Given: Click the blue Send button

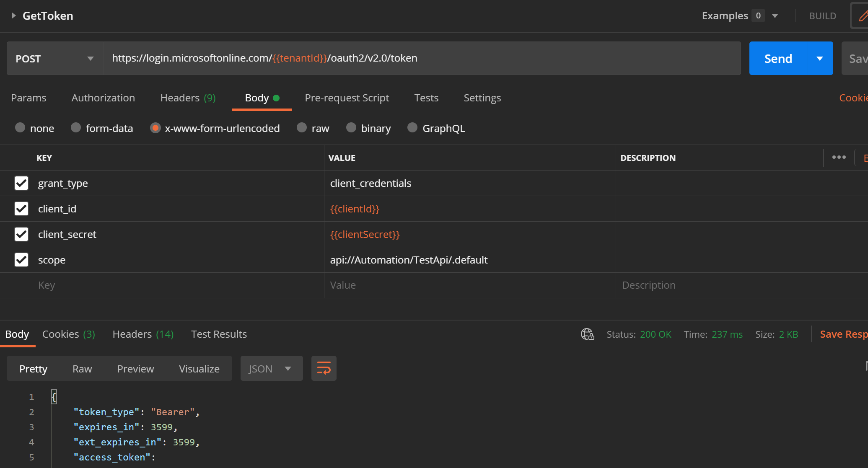Looking at the screenshot, I should click(x=778, y=59).
